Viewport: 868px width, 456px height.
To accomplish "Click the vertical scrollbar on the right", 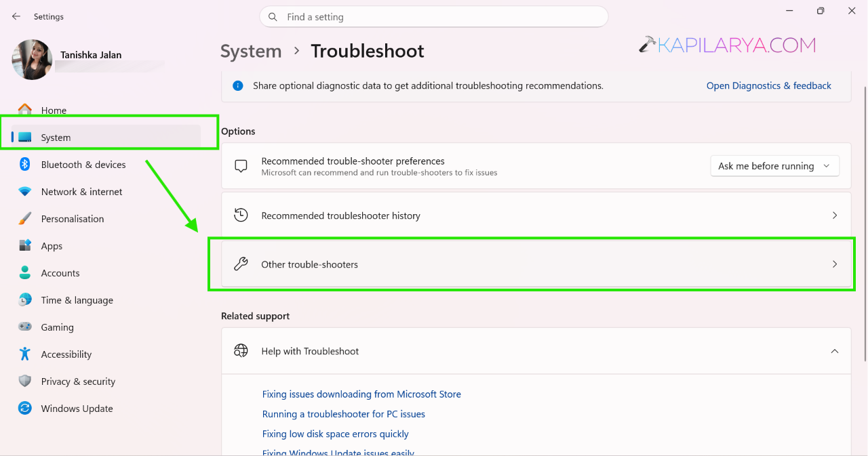I will click(864, 224).
